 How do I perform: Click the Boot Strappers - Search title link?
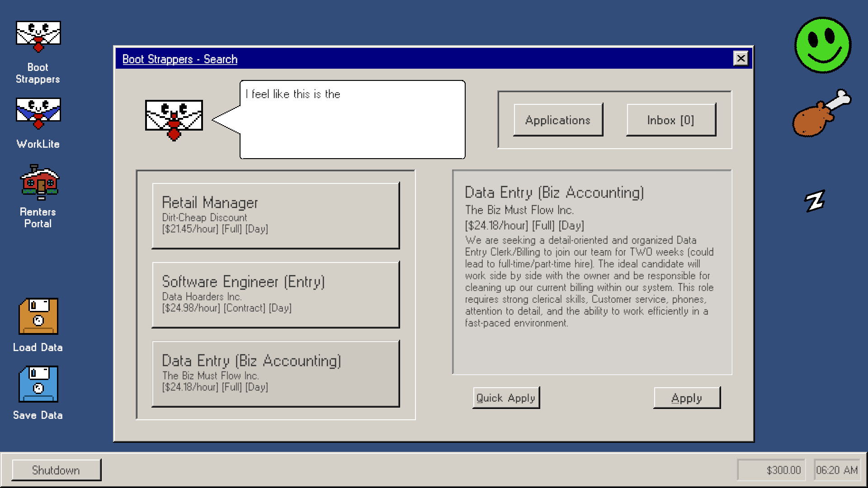click(x=179, y=59)
